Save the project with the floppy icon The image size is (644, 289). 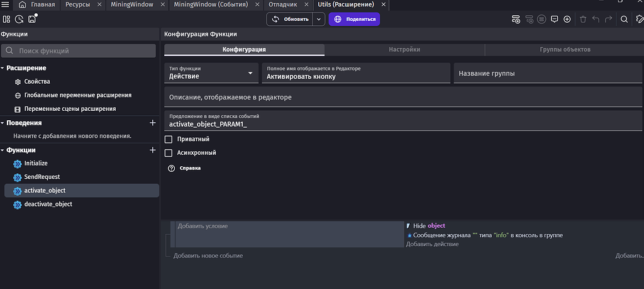click(31, 19)
